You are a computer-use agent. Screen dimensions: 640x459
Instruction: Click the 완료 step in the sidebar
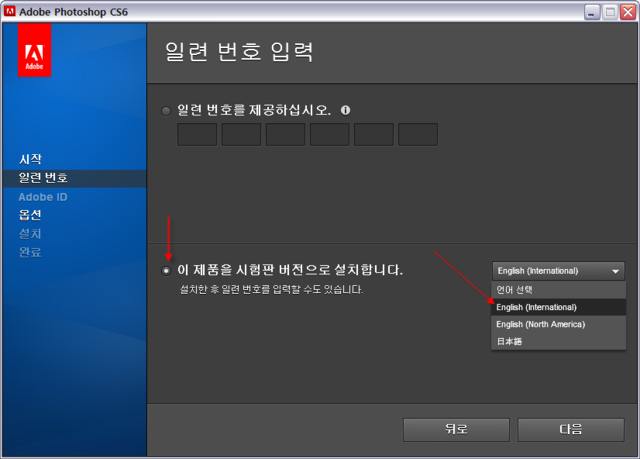click(x=30, y=252)
